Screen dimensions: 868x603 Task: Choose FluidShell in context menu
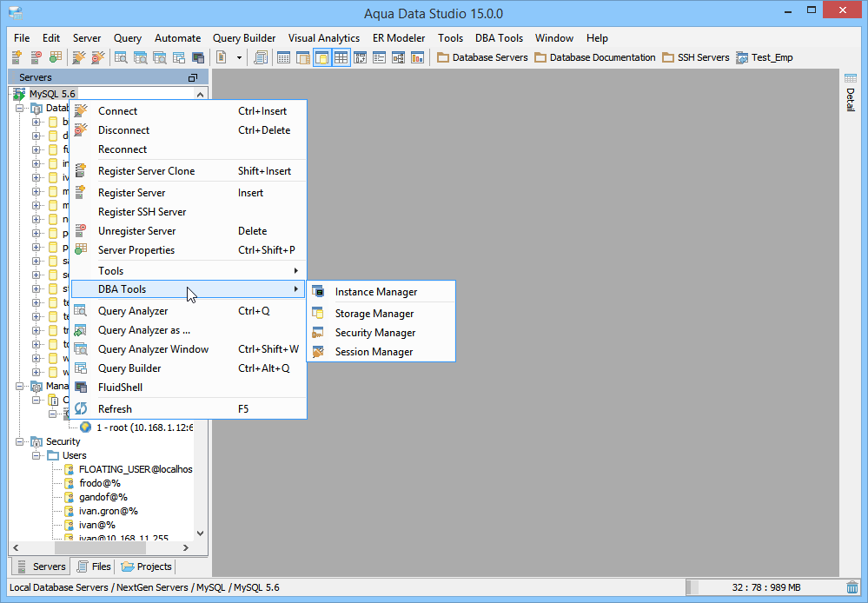pos(189,387)
